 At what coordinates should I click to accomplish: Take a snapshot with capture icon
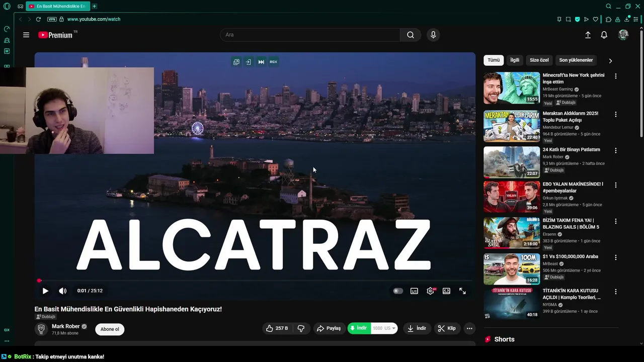[568, 19]
